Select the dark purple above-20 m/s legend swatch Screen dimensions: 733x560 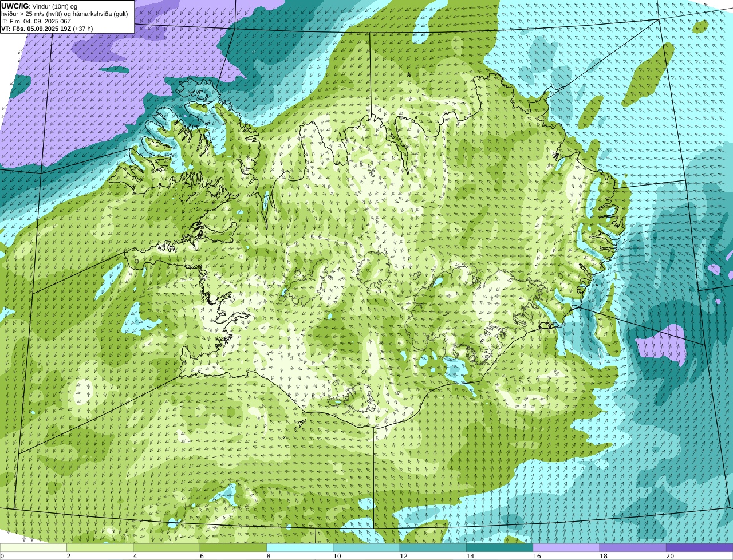[x=700, y=547]
